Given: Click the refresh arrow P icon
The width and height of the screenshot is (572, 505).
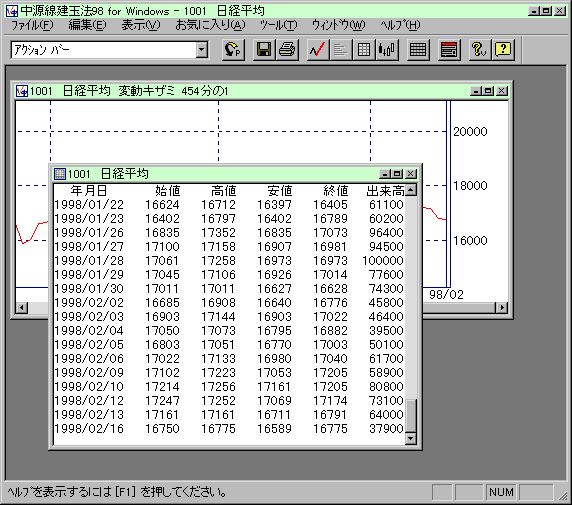Looking at the screenshot, I should [x=233, y=49].
